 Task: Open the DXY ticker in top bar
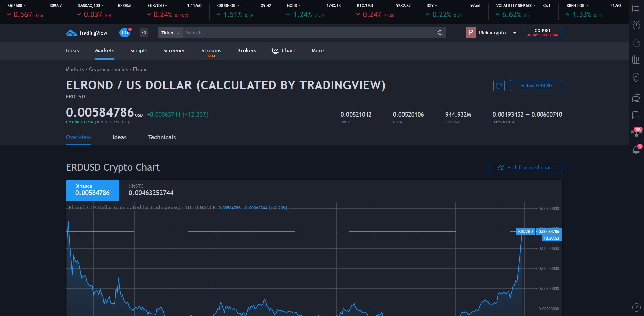pyautogui.click(x=453, y=10)
